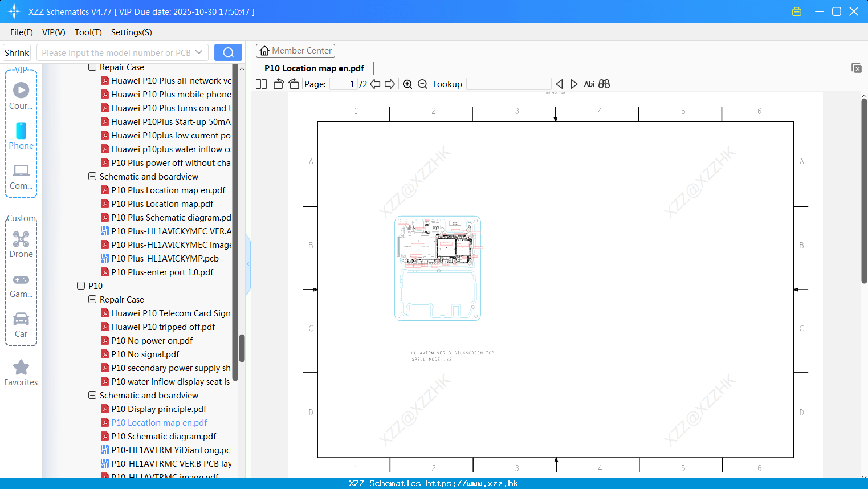The height and width of the screenshot is (489, 868).
Task: Select the Drone category icon
Action: (x=21, y=244)
